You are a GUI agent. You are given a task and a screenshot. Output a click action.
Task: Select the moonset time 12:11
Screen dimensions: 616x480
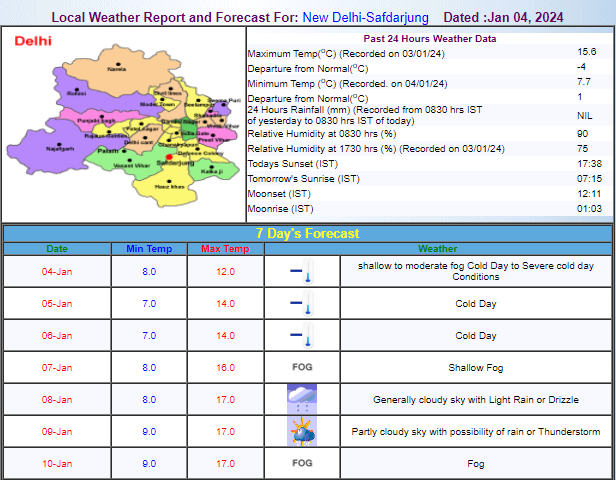pos(589,194)
